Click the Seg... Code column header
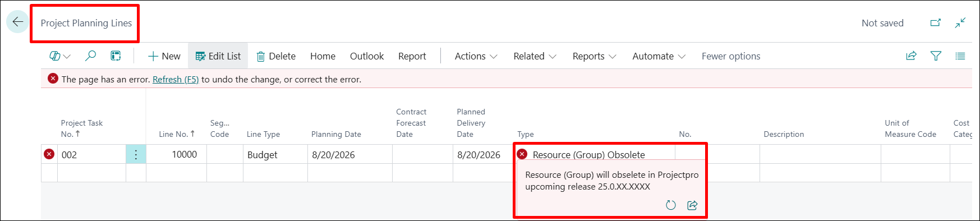 [x=219, y=128]
